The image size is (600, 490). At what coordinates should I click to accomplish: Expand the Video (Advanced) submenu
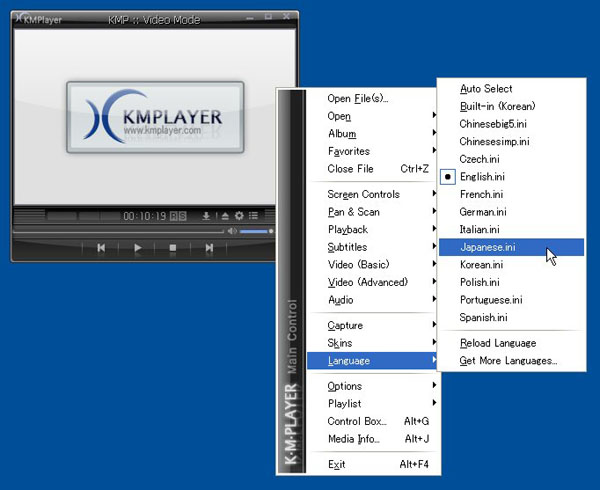[x=374, y=282]
